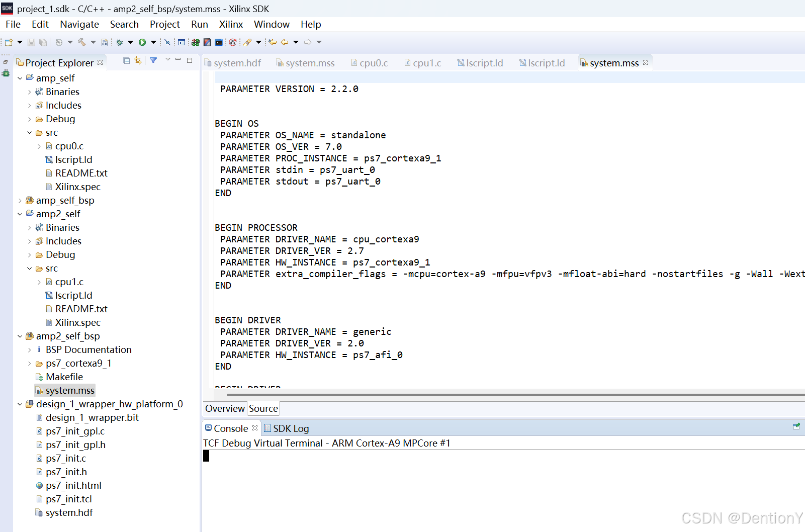
Task: Minimize the Project Explorer panel
Action: 178,60
